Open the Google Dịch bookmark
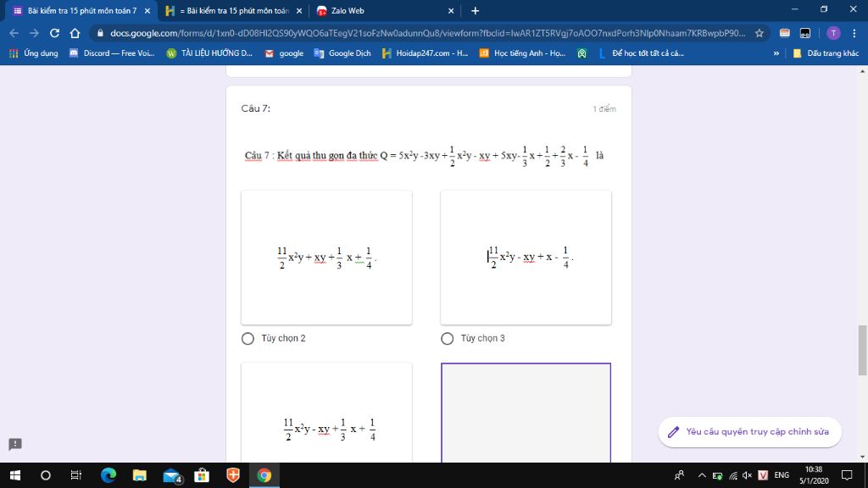 point(342,53)
